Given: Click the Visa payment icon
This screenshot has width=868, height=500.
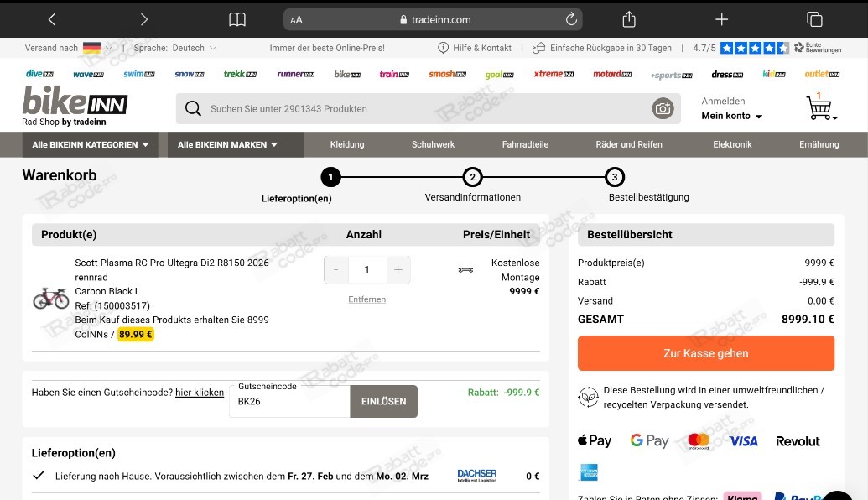Looking at the screenshot, I should (x=743, y=440).
